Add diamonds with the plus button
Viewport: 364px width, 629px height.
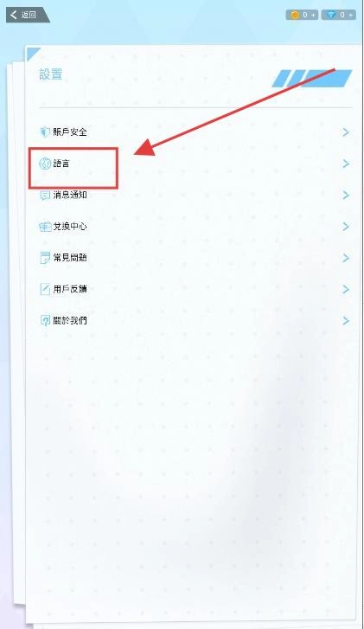[x=351, y=15]
